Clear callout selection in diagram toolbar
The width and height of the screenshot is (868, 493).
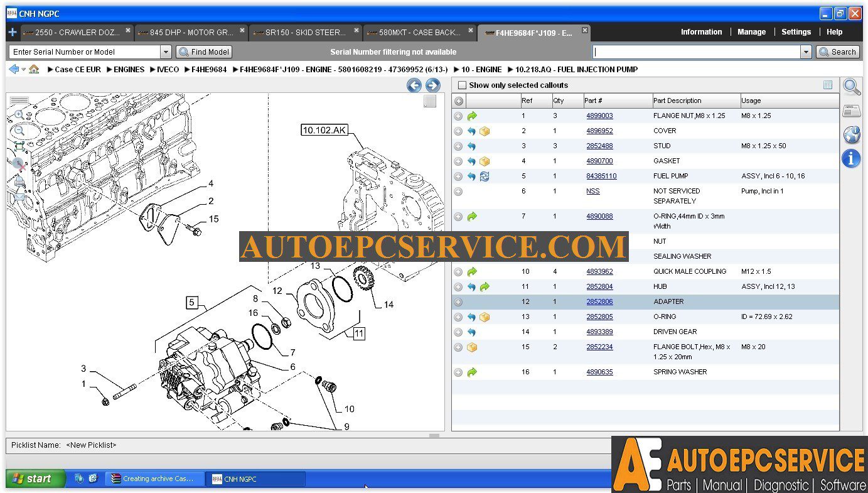19,165
